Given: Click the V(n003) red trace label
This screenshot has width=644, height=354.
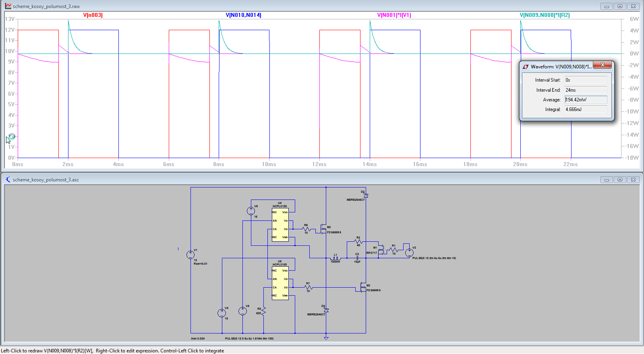Looking at the screenshot, I should 93,15.
